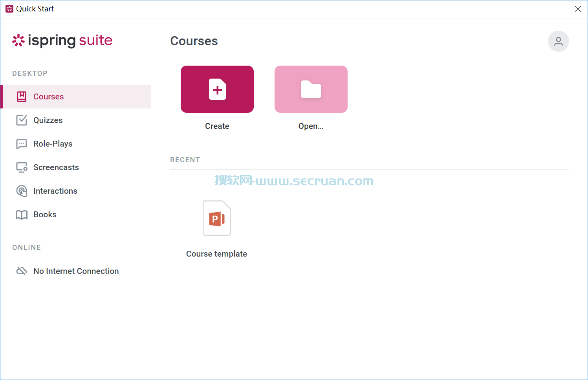Viewport: 588px width, 380px height.
Task: Click the Courses bookmark icon in sidebar
Action: coord(22,97)
